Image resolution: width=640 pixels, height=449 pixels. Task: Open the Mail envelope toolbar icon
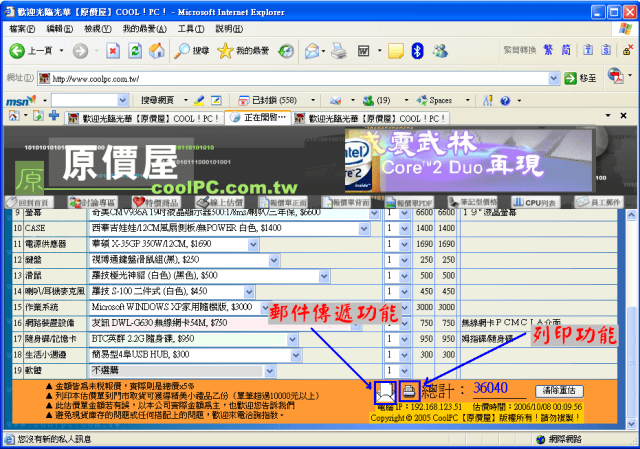[x=312, y=51]
